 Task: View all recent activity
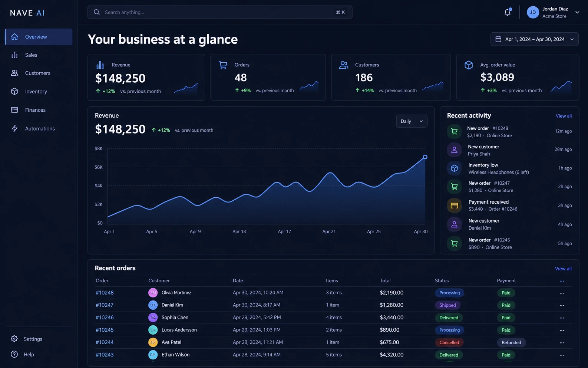click(564, 116)
